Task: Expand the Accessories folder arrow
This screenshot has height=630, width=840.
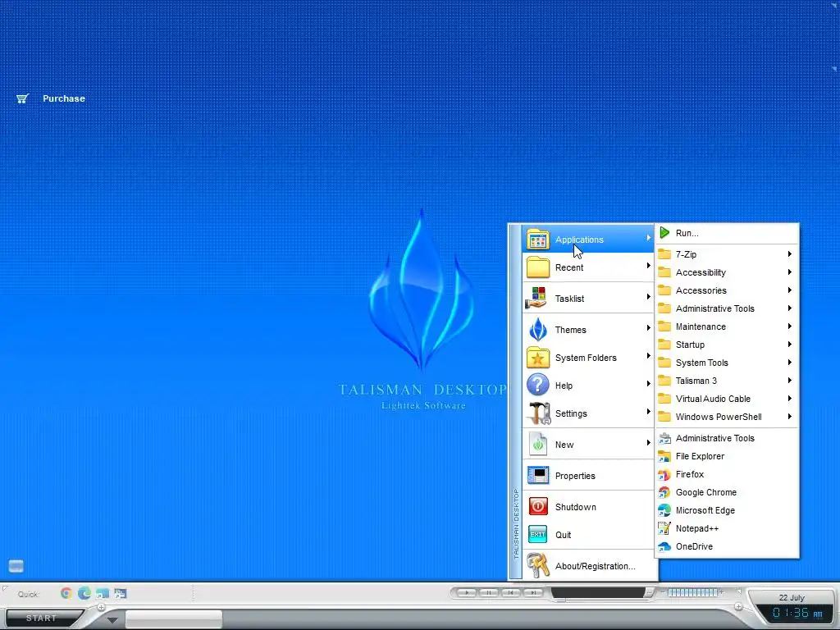Action: click(790, 290)
